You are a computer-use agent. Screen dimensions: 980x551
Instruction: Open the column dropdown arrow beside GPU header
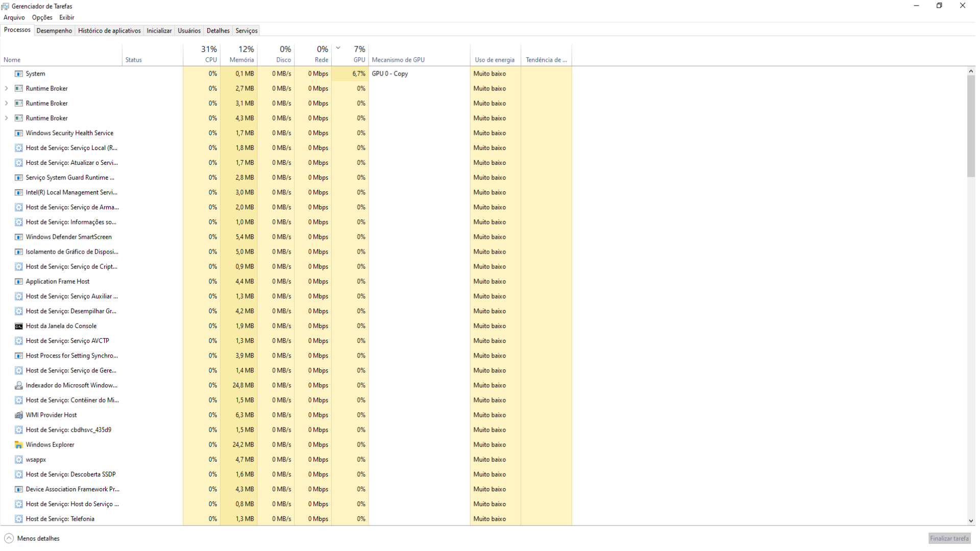tap(338, 48)
